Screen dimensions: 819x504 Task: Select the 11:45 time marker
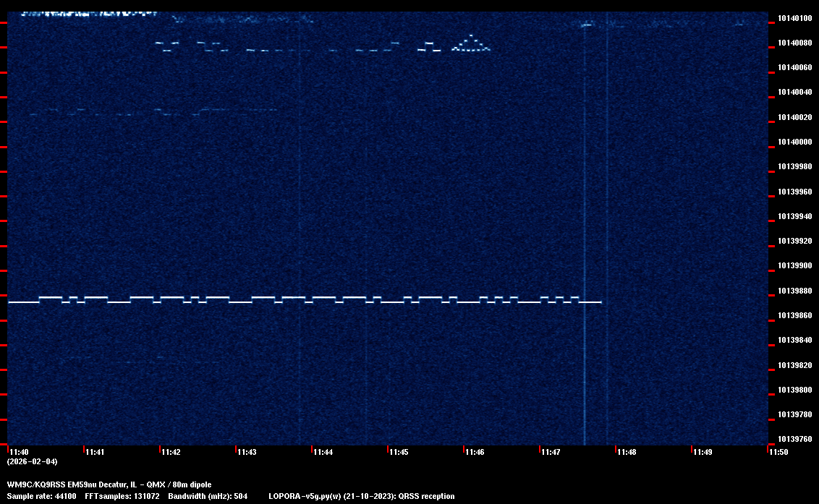click(x=399, y=453)
